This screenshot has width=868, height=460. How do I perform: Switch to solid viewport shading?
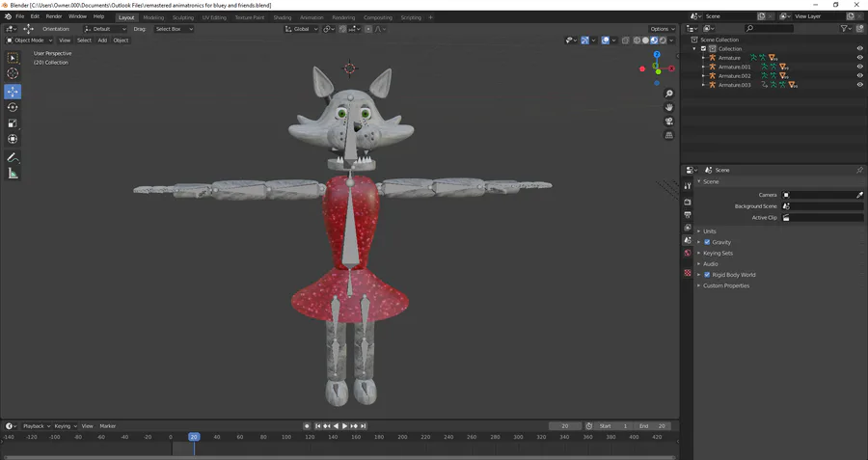(645, 40)
